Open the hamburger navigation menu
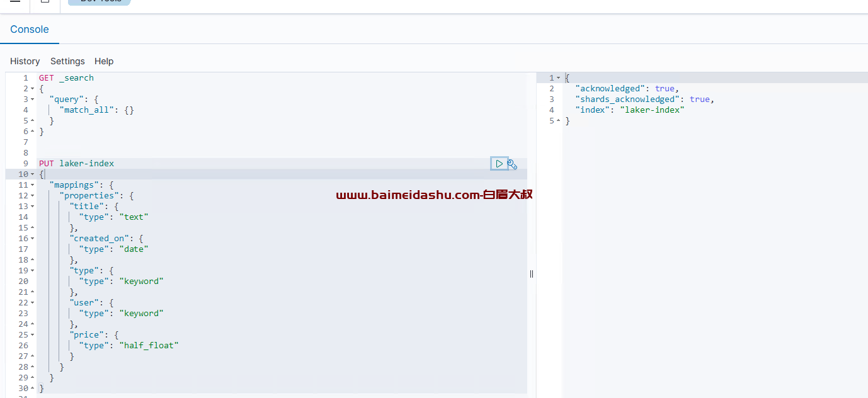This screenshot has width=868, height=398. click(x=15, y=2)
